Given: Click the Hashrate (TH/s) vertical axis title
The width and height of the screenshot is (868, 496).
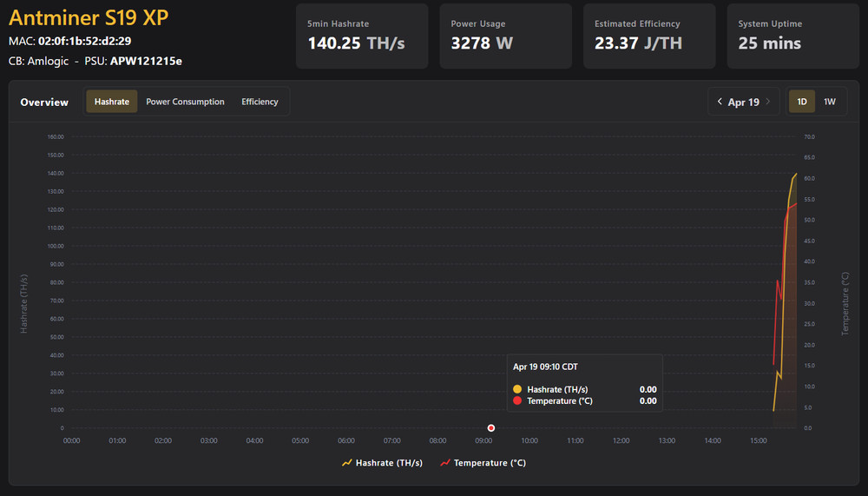Looking at the screenshot, I should click(x=23, y=304).
